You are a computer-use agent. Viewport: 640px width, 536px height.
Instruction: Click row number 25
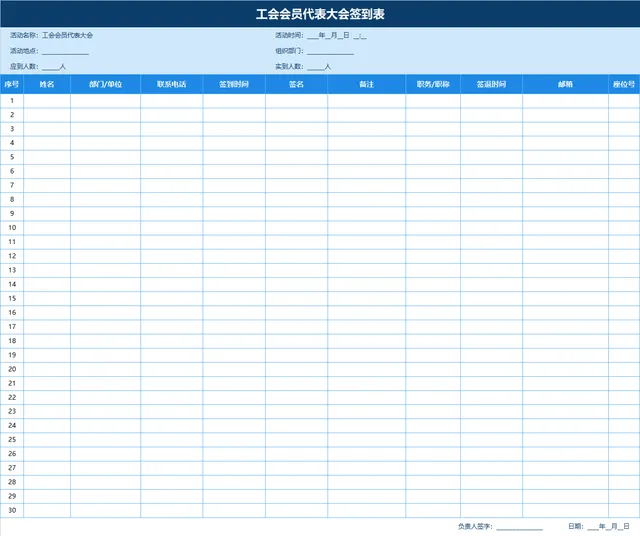point(12,440)
